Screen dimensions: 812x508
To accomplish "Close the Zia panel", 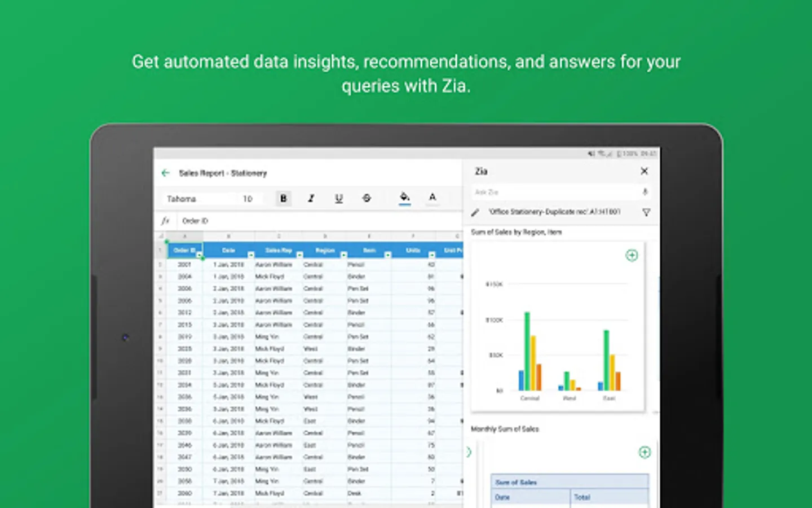I will coord(645,171).
